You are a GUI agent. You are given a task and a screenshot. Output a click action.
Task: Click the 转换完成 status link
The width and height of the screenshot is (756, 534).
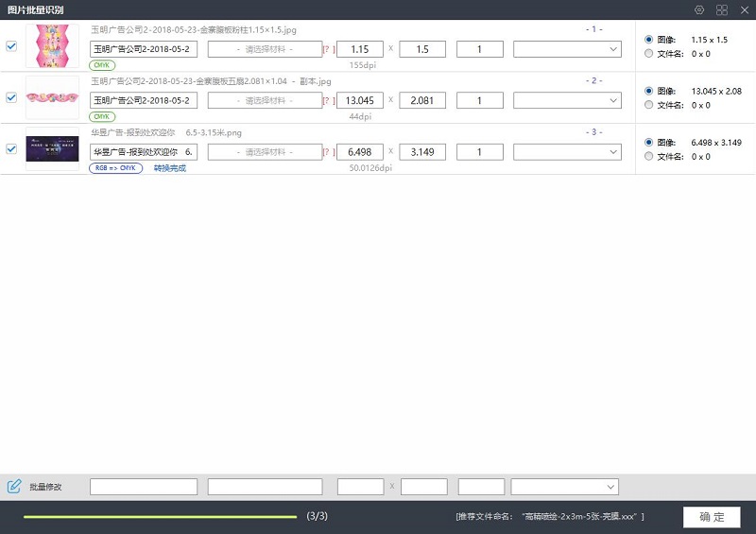coord(170,168)
